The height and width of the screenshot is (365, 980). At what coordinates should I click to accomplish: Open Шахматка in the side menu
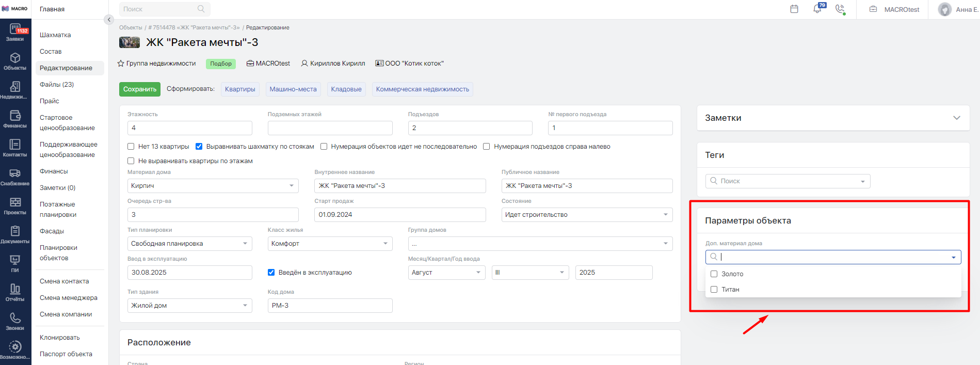[55, 35]
